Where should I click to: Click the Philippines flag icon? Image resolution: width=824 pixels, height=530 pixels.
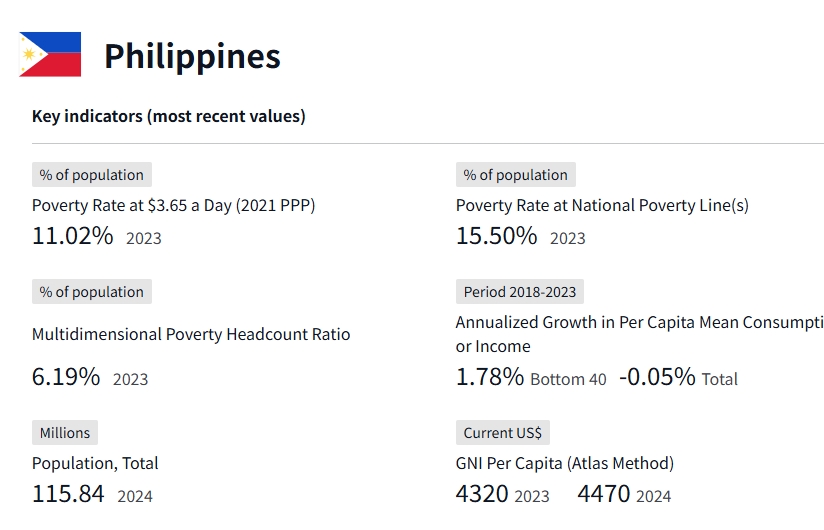click(50, 55)
